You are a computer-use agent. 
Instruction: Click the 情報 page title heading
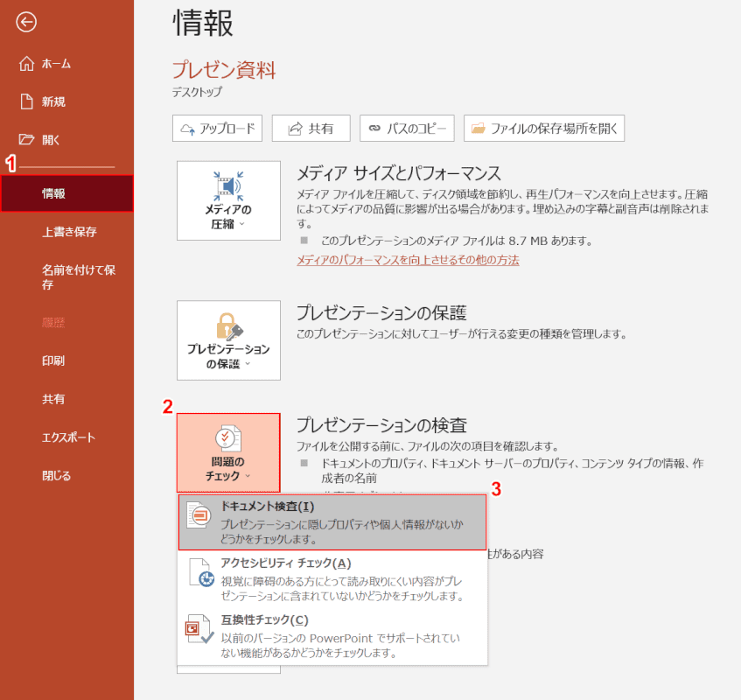click(x=203, y=23)
